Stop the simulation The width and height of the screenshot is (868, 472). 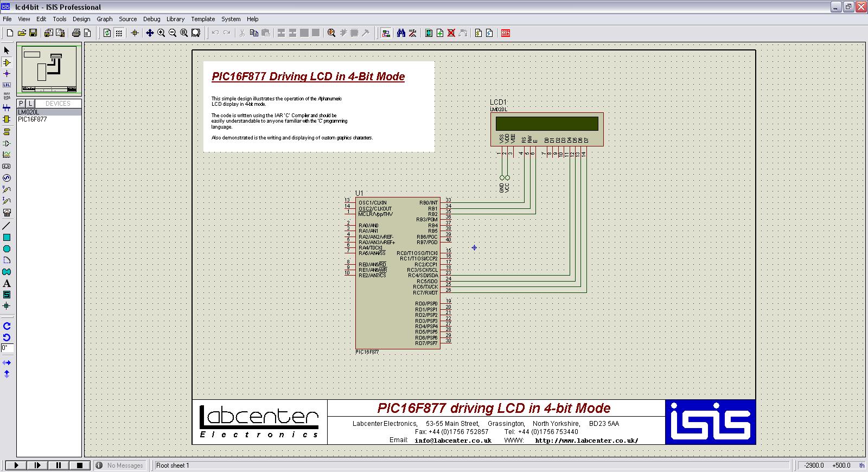(x=79, y=465)
